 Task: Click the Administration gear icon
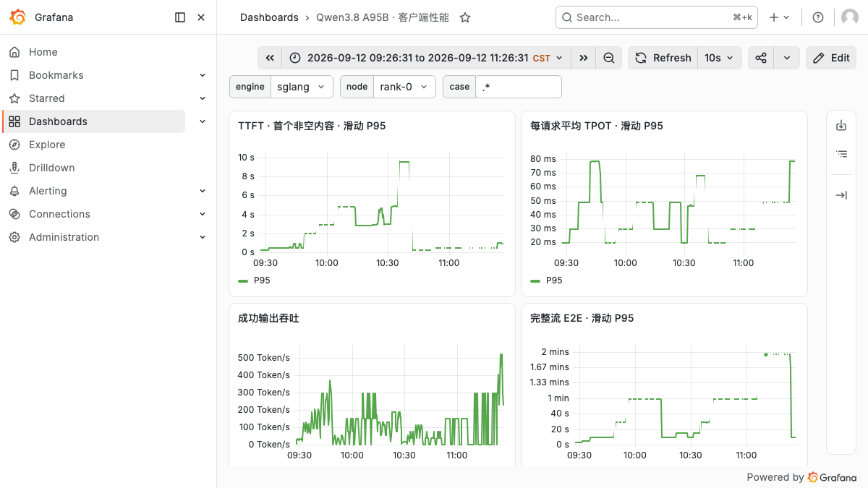click(14, 237)
